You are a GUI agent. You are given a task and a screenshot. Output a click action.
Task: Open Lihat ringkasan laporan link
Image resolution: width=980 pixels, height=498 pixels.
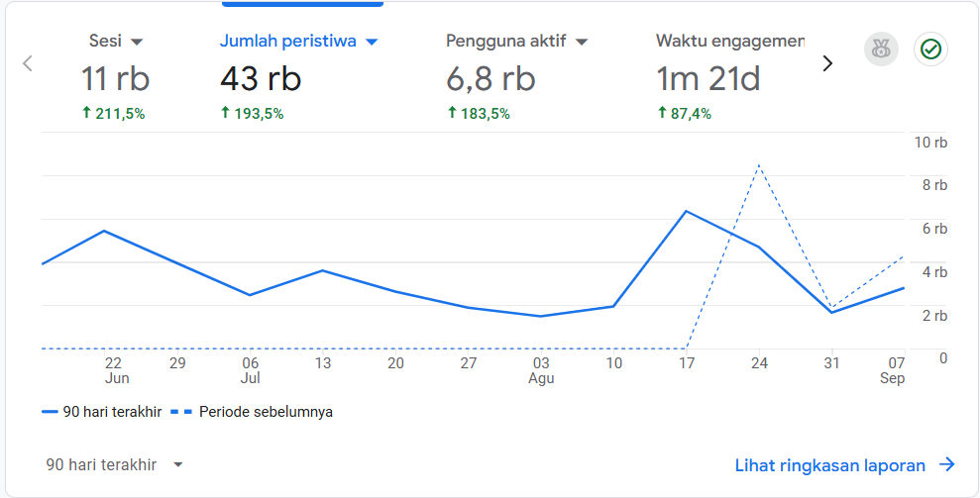pyautogui.click(x=829, y=465)
